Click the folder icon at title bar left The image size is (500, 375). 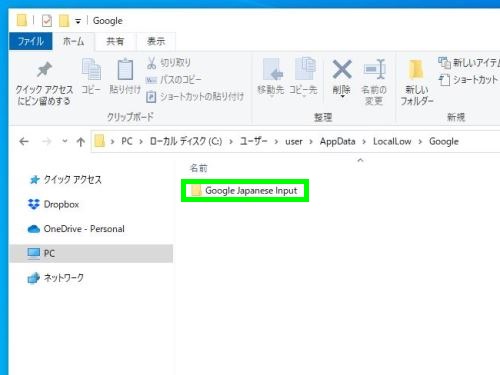tap(22, 20)
